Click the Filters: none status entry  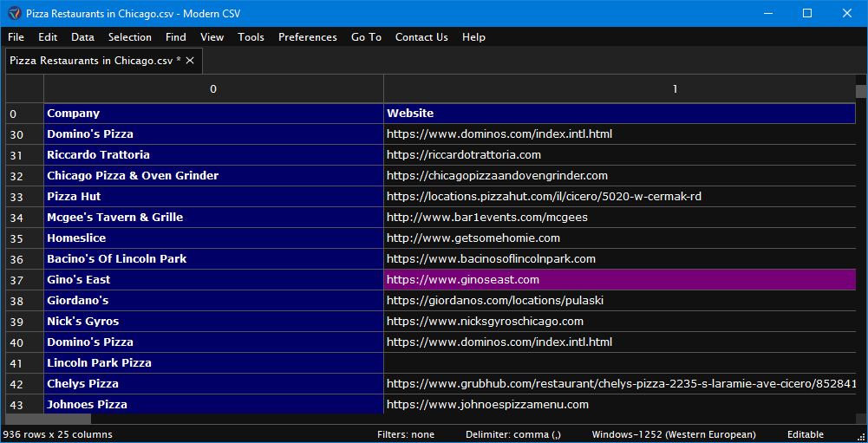click(x=406, y=434)
